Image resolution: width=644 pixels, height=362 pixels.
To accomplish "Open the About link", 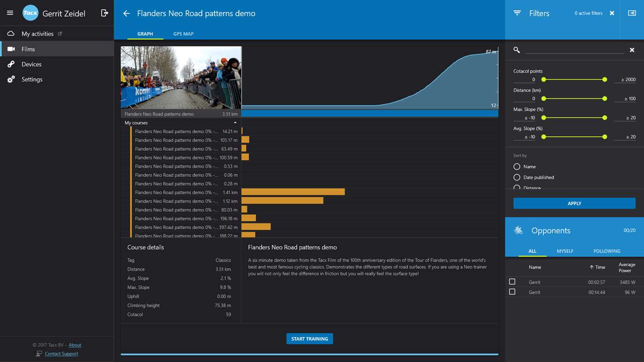I will tap(75, 345).
